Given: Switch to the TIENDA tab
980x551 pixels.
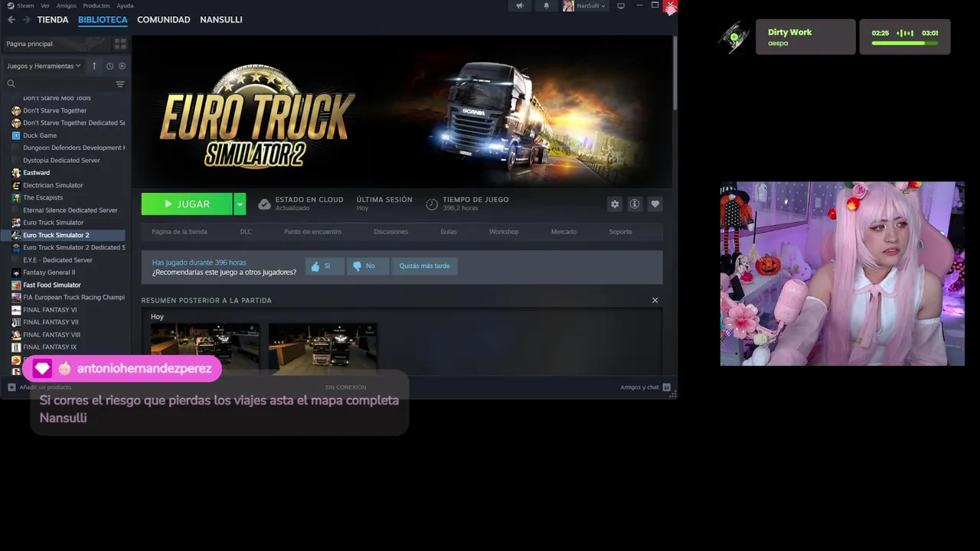Looking at the screenshot, I should tap(53, 20).
